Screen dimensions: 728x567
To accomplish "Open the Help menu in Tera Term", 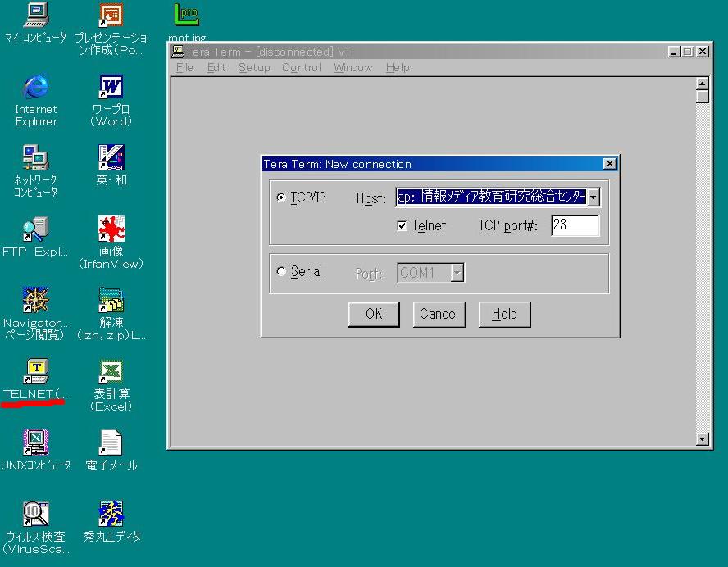I will 398,68.
